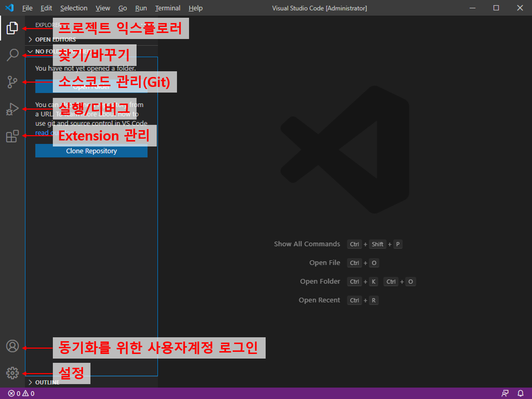The height and width of the screenshot is (399, 532).
Task: Click the Clone Repository button
Action: click(91, 151)
